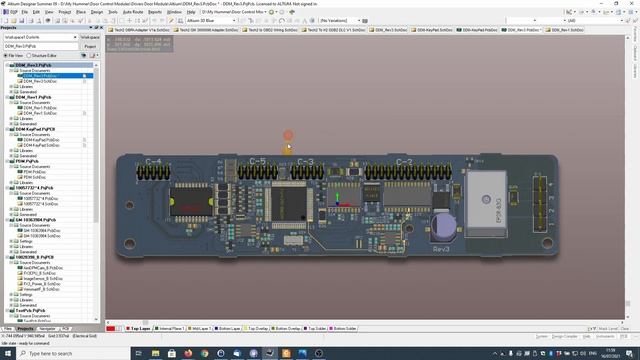This screenshot has height=360, width=640.
Task: Switch to the Internal Plane 1 layer tab
Action: click(169, 329)
